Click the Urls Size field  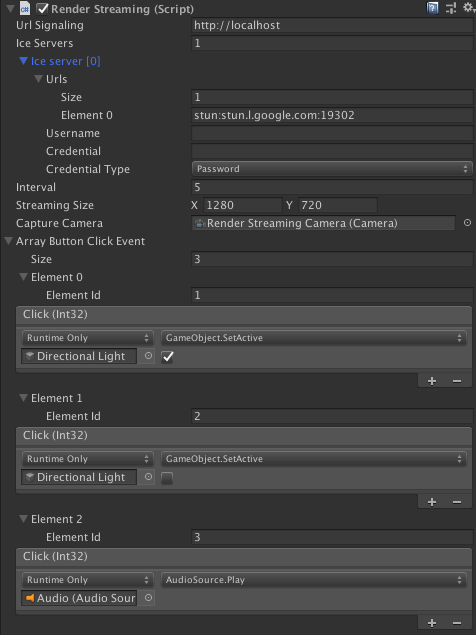332,97
